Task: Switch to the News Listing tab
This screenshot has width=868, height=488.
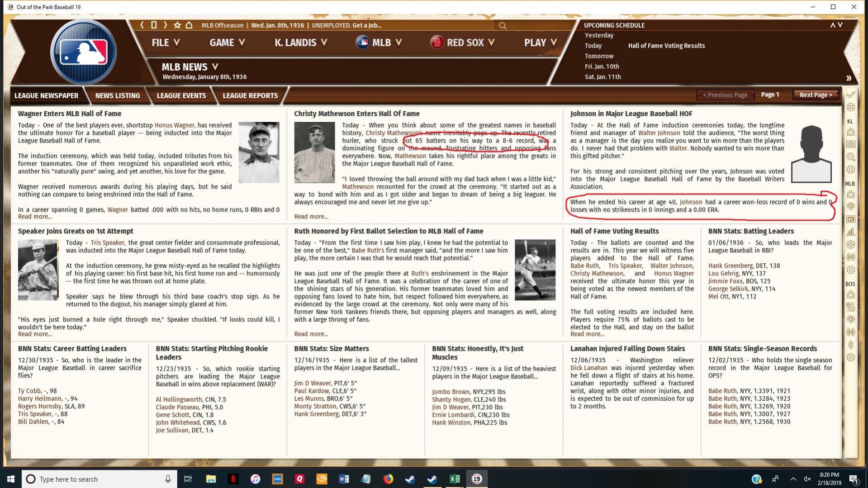Action: coord(118,95)
